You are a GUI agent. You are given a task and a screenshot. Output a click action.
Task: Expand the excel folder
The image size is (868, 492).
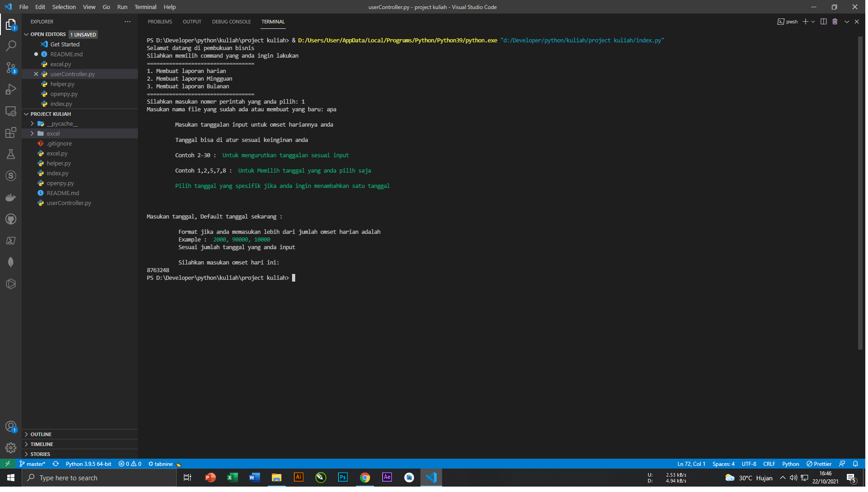click(x=53, y=134)
